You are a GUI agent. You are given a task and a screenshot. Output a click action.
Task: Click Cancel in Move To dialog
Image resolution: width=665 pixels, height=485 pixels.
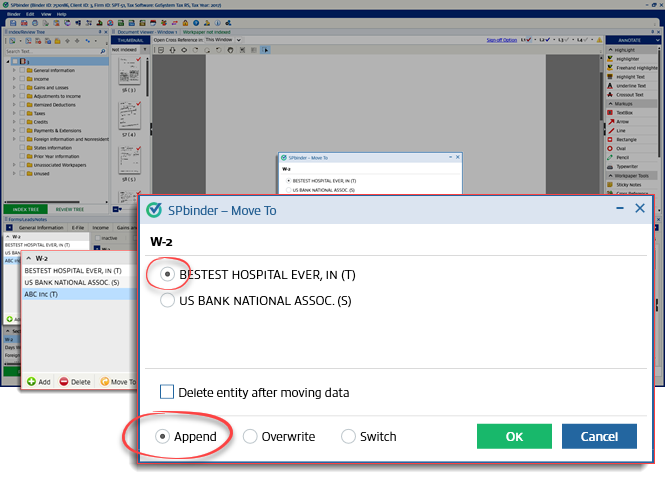[599, 436]
